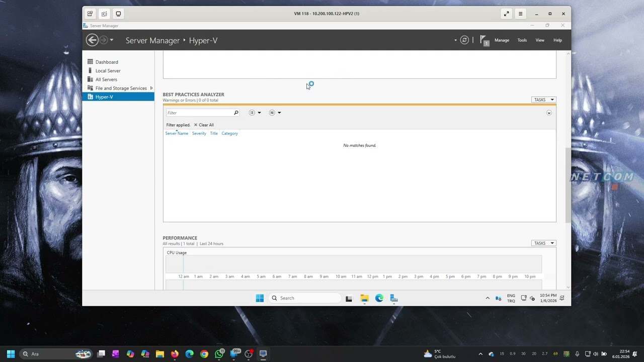Click Server Manager in the breadcrumb title
644x362 pixels.
click(152, 41)
